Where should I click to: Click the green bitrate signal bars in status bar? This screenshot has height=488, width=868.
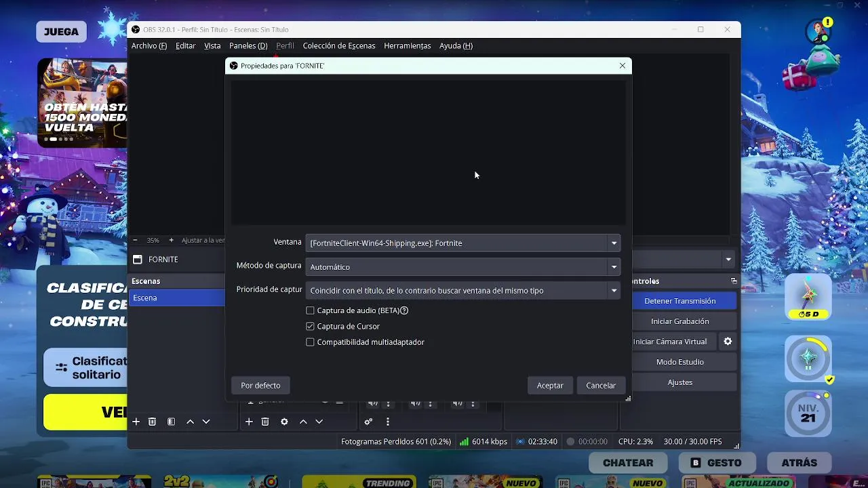click(x=464, y=441)
